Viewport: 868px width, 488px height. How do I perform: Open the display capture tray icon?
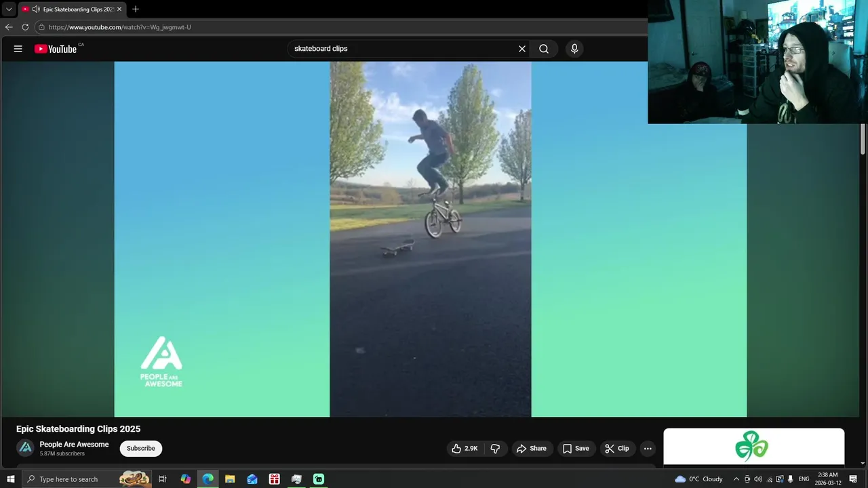[780, 479]
